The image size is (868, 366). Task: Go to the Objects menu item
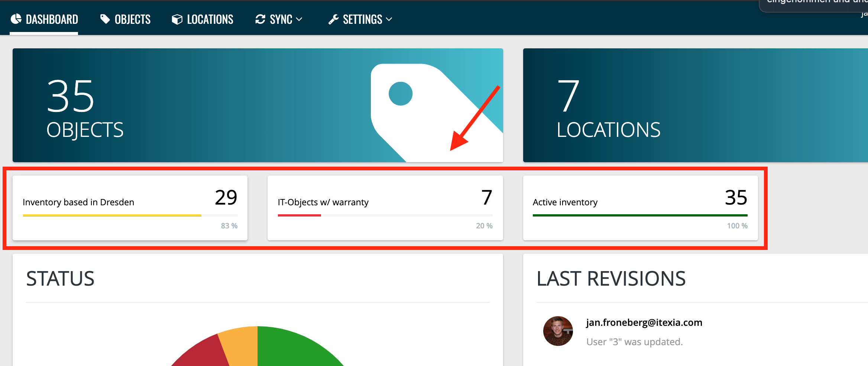(x=125, y=19)
